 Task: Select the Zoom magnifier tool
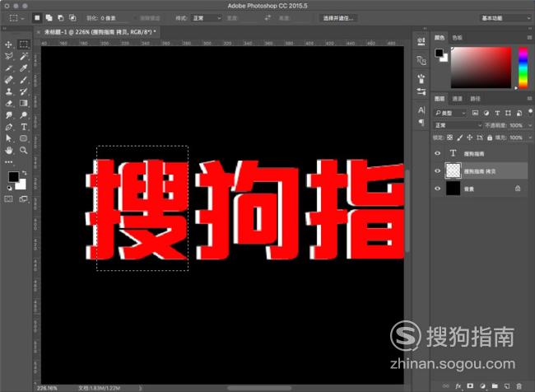tap(24, 150)
